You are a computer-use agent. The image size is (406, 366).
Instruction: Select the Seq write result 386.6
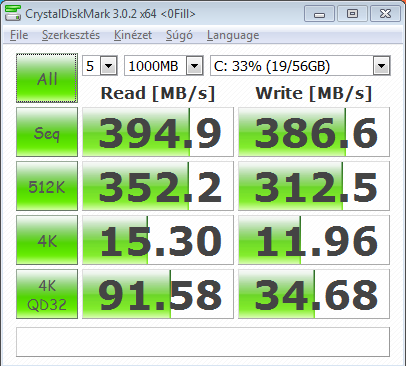314,132
